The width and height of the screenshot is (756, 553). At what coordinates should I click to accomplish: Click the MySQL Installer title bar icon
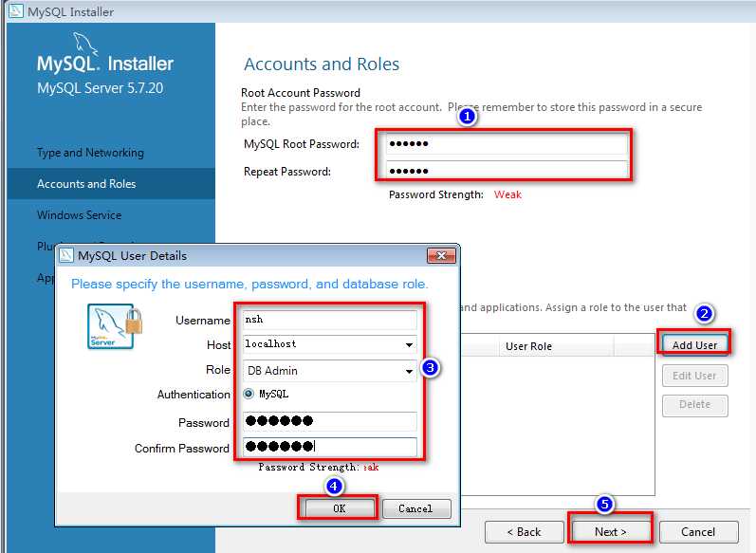[x=16, y=10]
